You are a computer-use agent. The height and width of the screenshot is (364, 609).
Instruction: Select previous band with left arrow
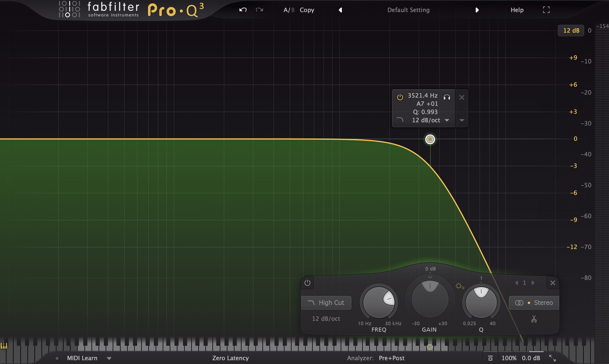pos(517,283)
